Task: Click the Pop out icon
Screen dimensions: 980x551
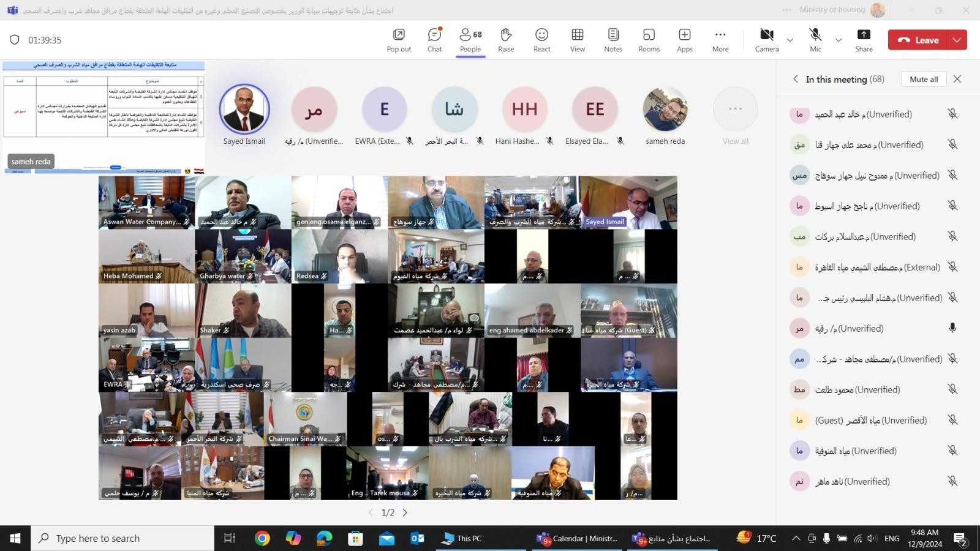Action: tap(399, 40)
